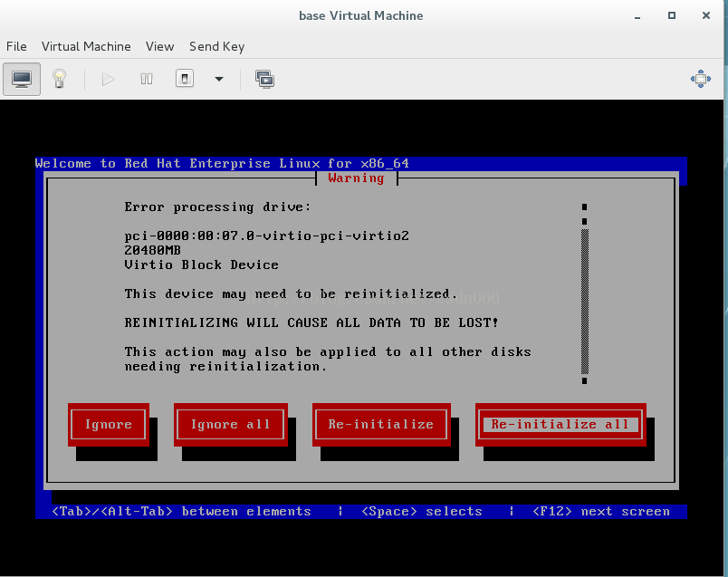Click the Run virtual machine play icon
This screenshot has width=728, height=577.
108,79
